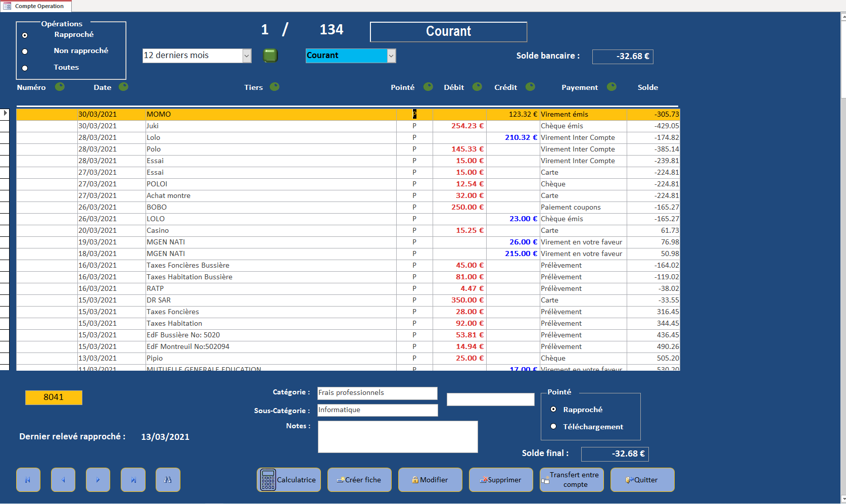Go to the next record
This screenshot has height=504, width=846.
click(98, 480)
